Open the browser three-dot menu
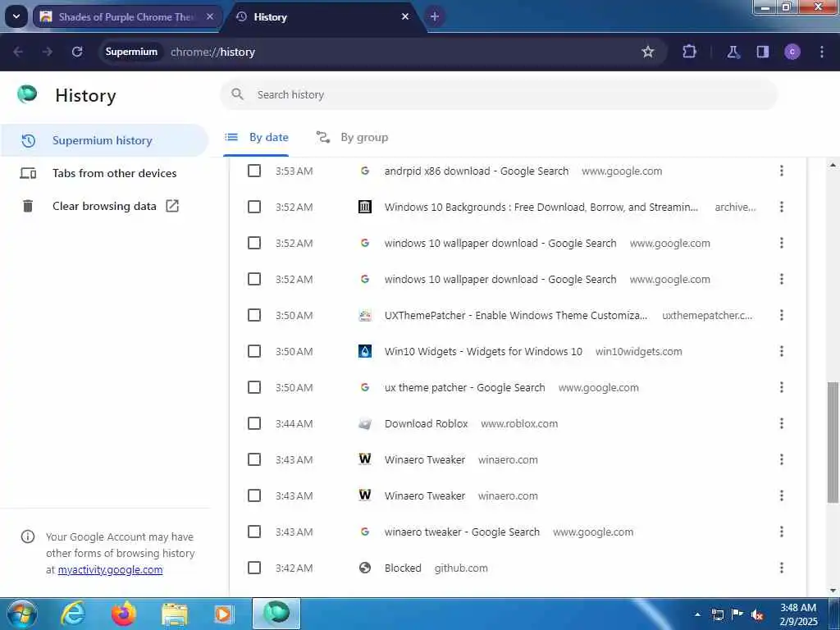840x630 pixels. 822,52
